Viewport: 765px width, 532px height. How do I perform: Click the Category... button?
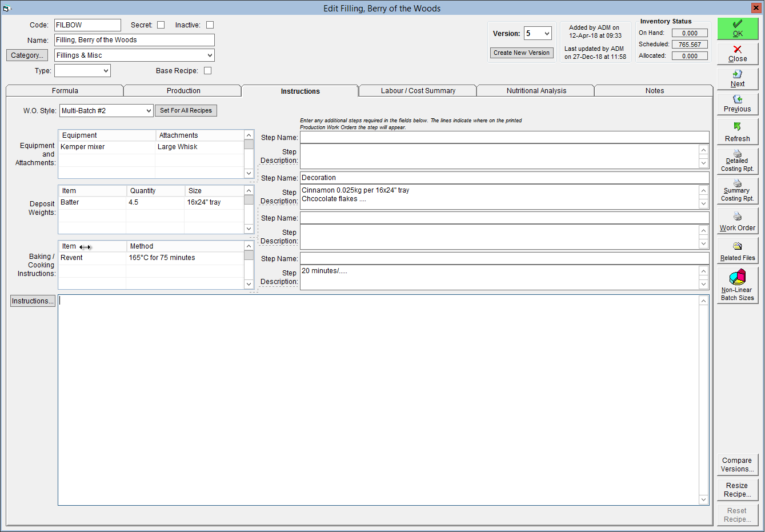(27, 55)
